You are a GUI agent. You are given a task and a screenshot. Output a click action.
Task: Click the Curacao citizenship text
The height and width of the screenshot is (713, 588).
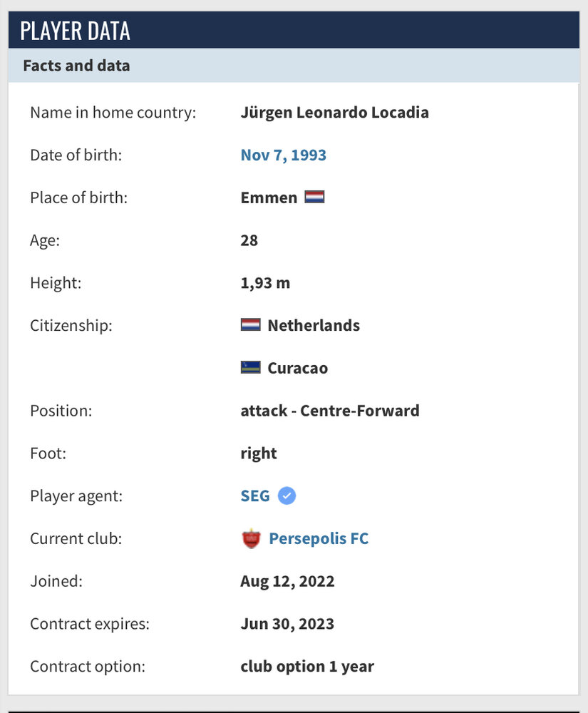pyautogui.click(x=297, y=368)
